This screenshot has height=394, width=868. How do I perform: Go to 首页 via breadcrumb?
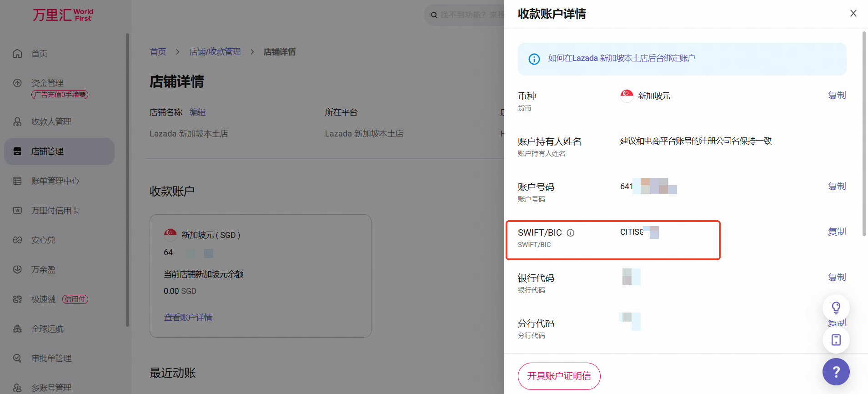158,52
